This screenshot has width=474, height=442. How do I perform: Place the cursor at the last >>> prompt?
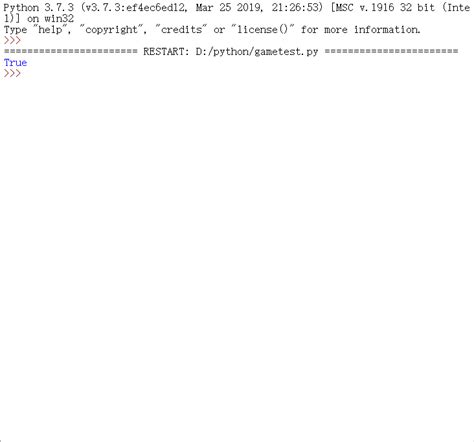(12, 73)
